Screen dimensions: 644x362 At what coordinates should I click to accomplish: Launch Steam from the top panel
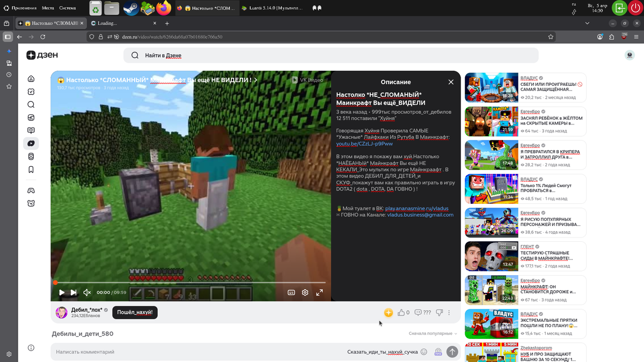coord(130,8)
